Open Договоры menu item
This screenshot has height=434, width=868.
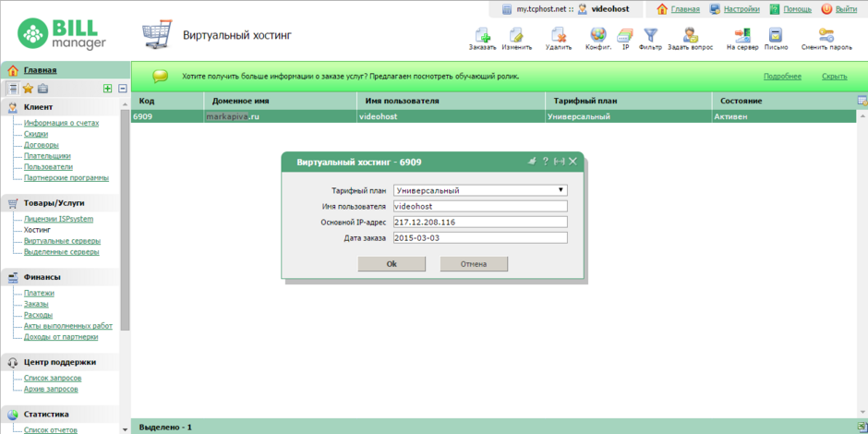click(41, 145)
